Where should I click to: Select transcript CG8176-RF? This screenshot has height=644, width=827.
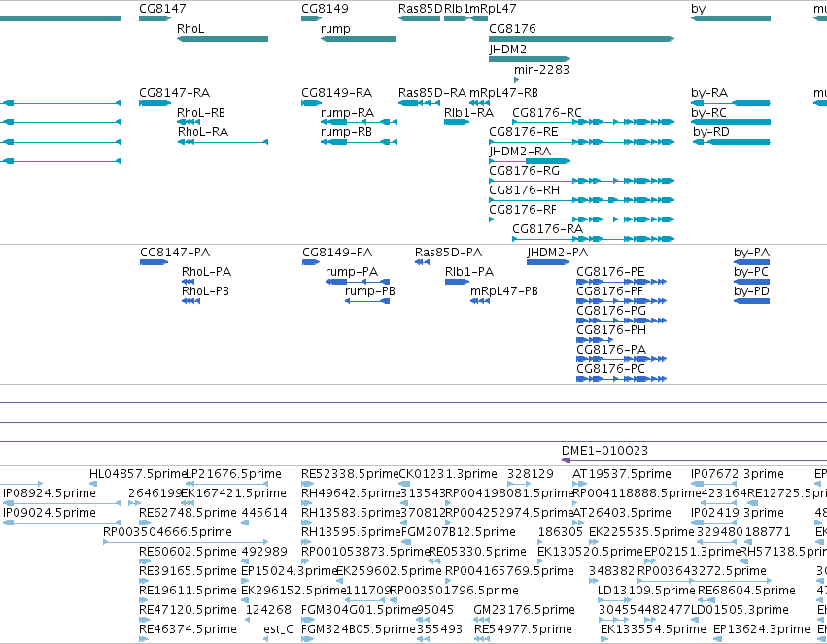tap(523, 210)
